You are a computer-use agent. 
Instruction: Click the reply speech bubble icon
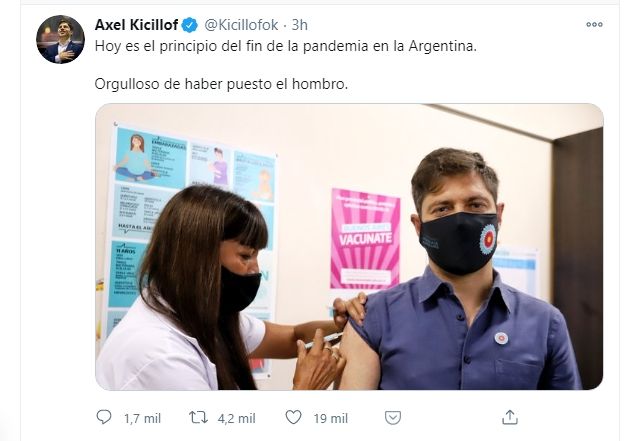104,417
